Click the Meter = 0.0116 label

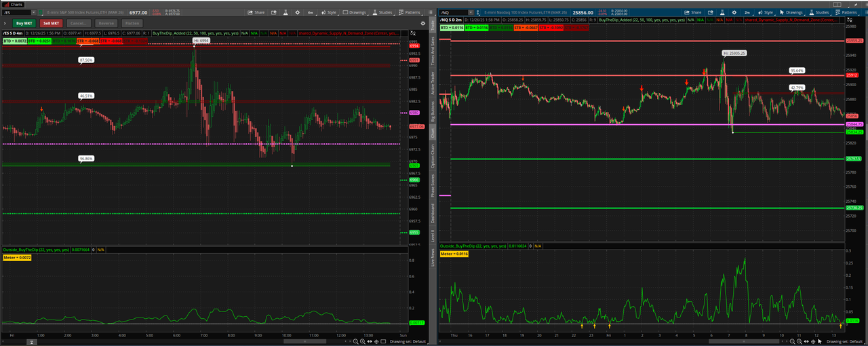454,254
